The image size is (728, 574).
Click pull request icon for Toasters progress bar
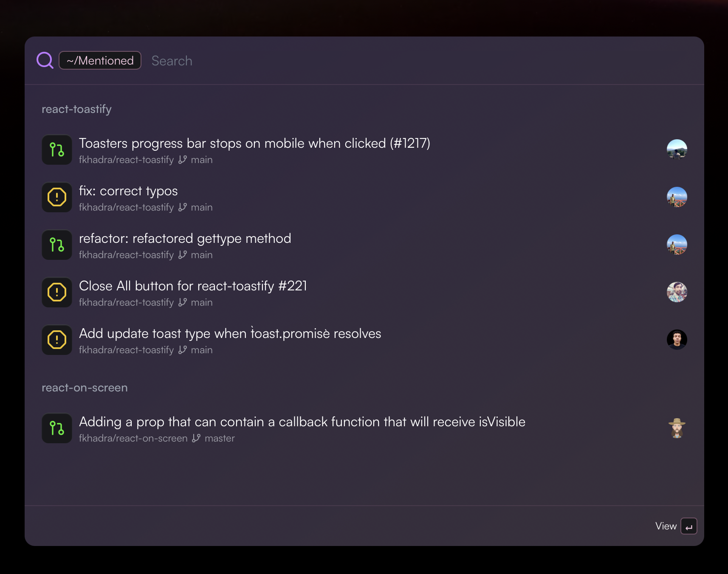tap(57, 150)
